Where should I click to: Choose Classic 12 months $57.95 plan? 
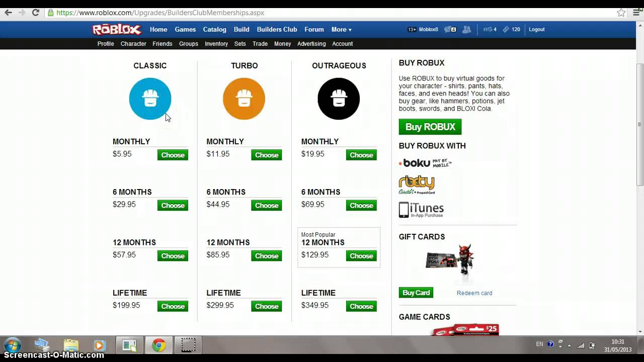[x=173, y=256]
